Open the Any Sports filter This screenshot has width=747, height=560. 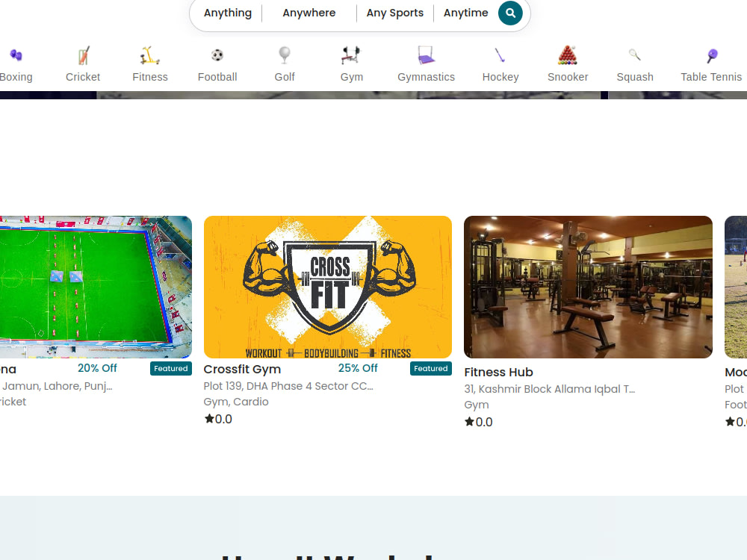click(395, 13)
